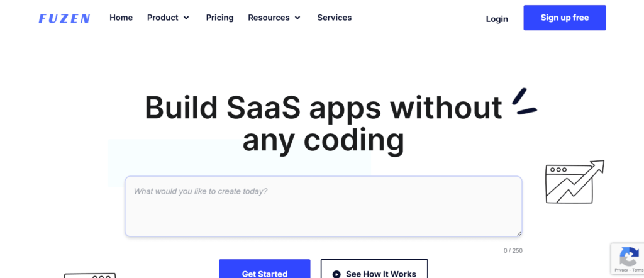Click the Login link
This screenshot has height=278, width=644.
[x=497, y=19]
